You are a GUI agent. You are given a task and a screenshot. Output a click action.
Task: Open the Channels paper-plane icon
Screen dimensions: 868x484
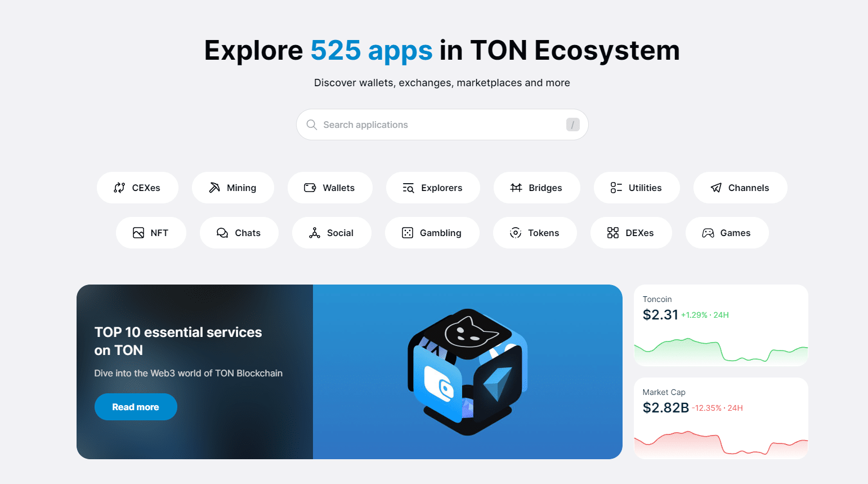(x=716, y=188)
